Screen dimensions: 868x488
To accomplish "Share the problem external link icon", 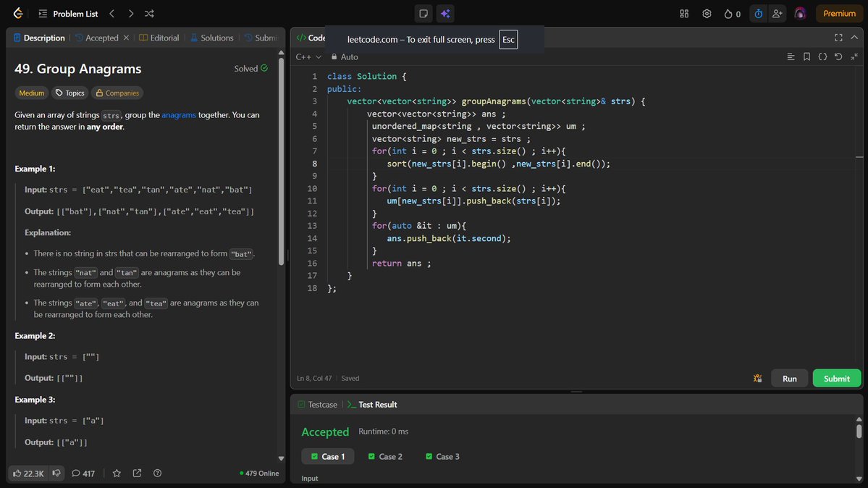I will click(138, 473).
